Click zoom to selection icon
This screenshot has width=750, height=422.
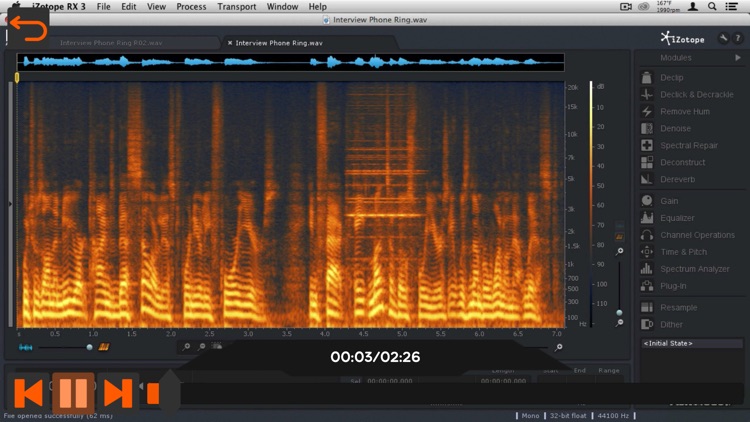point(217,346)
